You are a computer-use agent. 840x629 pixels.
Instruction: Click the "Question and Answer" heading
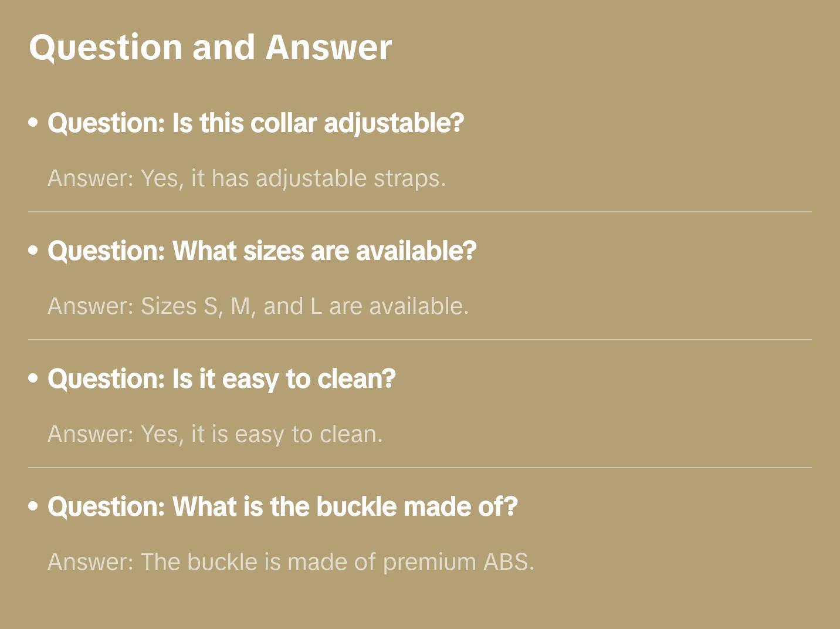210,47
